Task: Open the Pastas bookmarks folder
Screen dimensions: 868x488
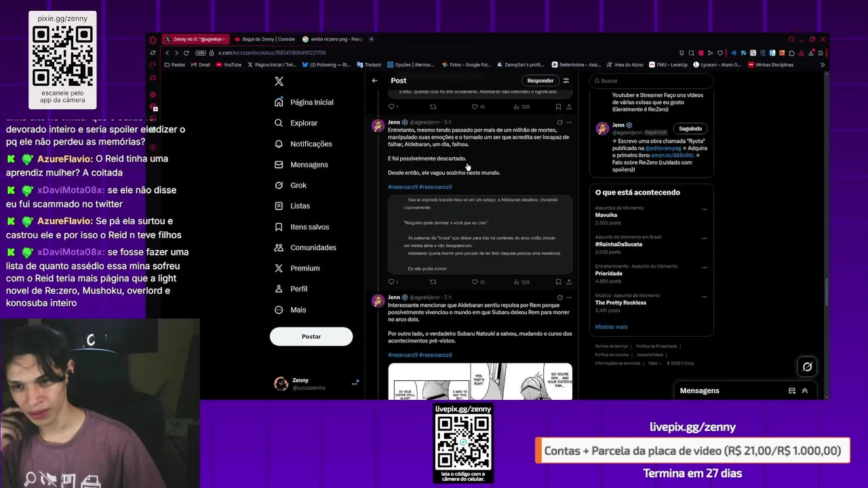Action: (175, 65)
